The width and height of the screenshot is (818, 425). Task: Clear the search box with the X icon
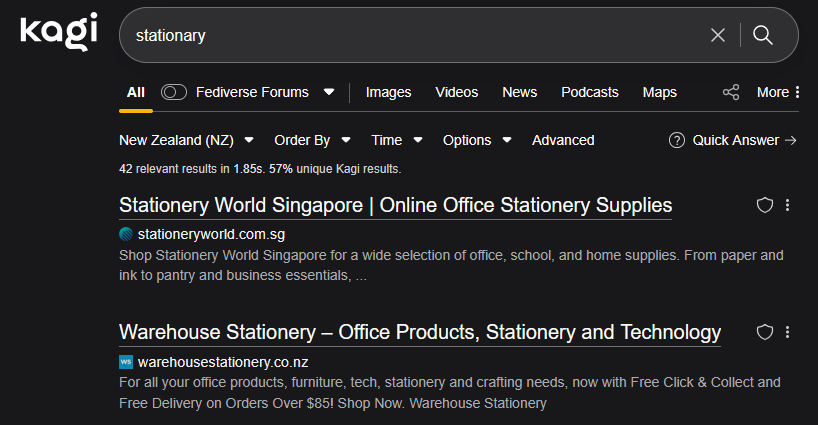718,35
